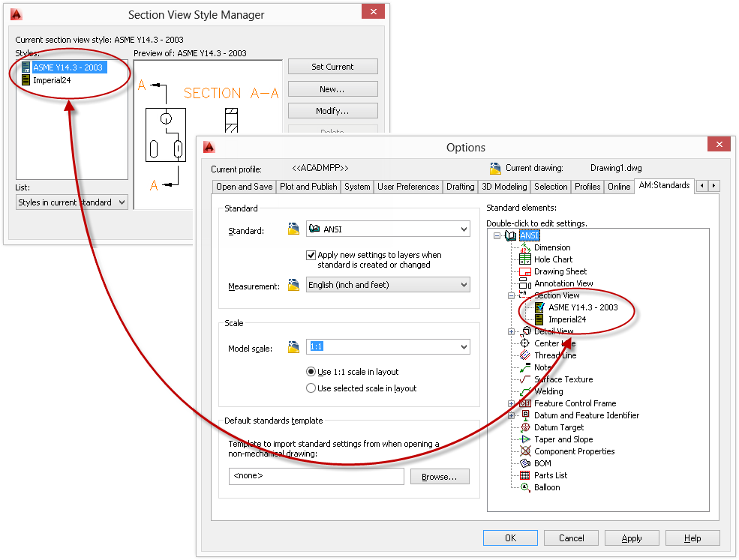This screenshot has height=560, width=739.
Task: Switch to Plot and Publish tab
Action: [x=308, y=187]
